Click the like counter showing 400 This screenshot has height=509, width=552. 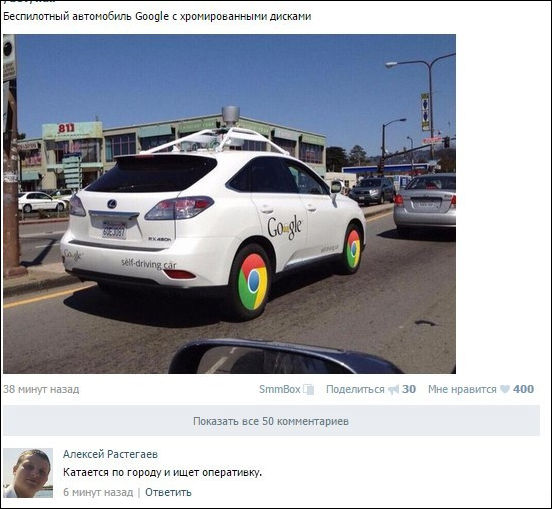pos(523,389)
